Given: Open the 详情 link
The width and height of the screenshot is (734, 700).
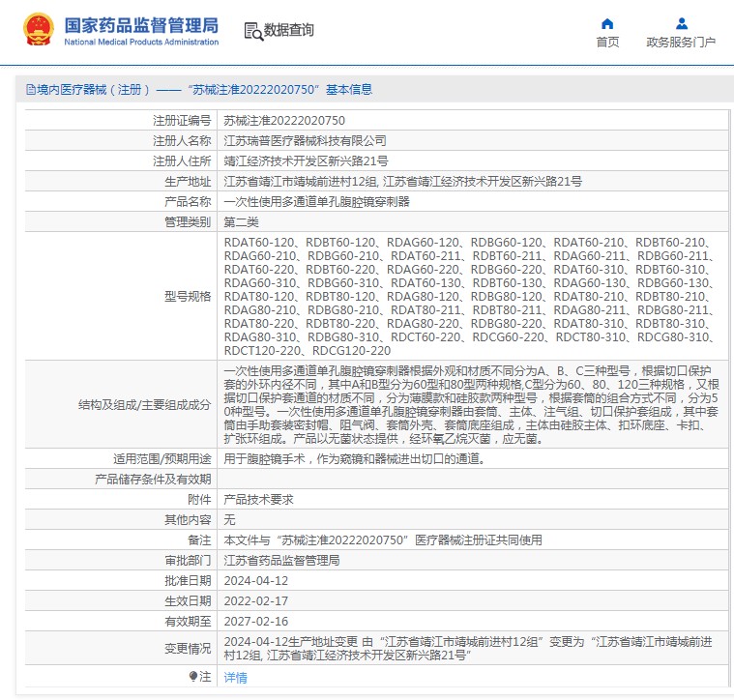Looking at the screenshot, I should pos(235,677).
